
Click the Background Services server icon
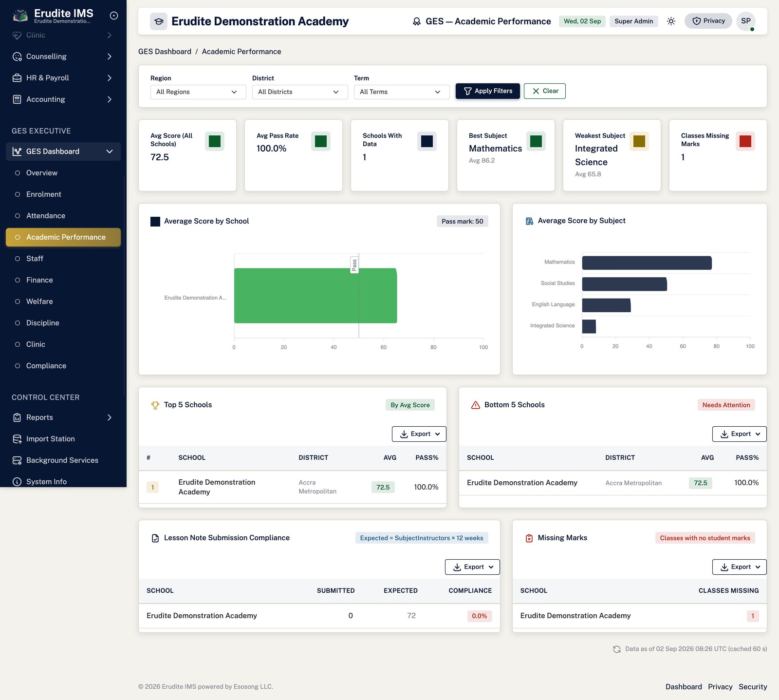(17, 460)
